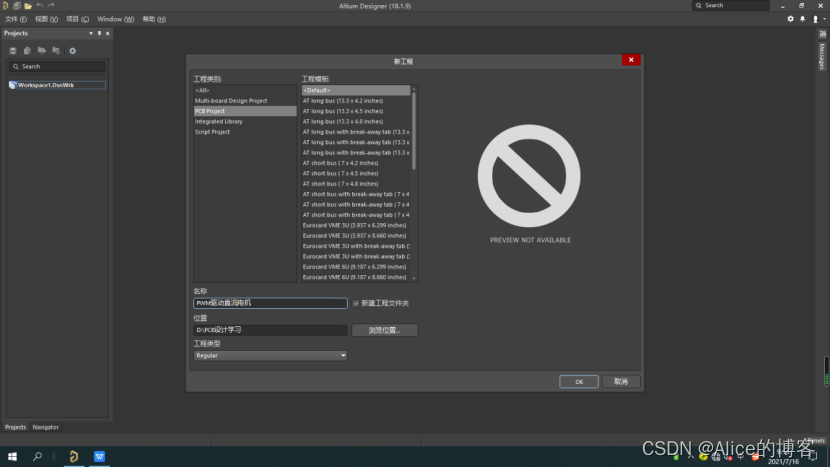
Task: Click the undo arrow in the title bar
Action: (40, 5)
